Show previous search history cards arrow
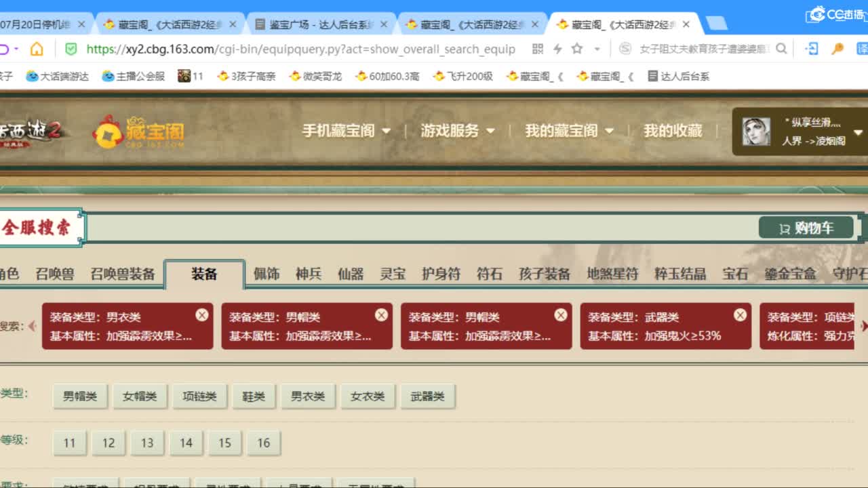Image resolution: width=868 pixels, height=488 pixels. point(32,326)
